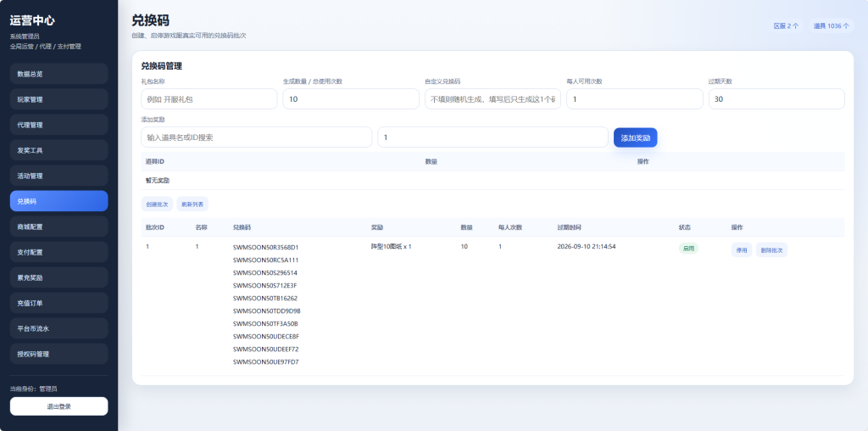Image resolution: width=868 pixels, height=431 pixels.
Task: Focus the 过期天数 input field
Action: click(776, 99)
